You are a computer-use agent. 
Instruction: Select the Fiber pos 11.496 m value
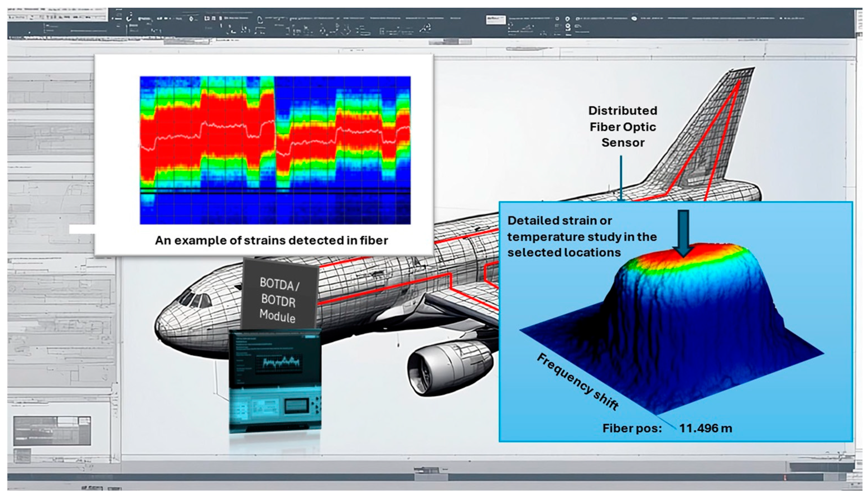click(x=705, y=428)
